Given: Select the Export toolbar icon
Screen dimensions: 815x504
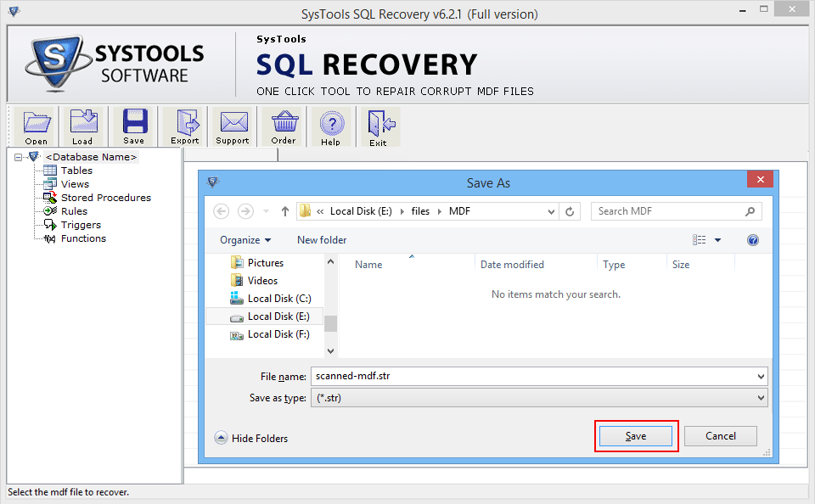Looking at the screenshot, I should click(x=183, y=126).
